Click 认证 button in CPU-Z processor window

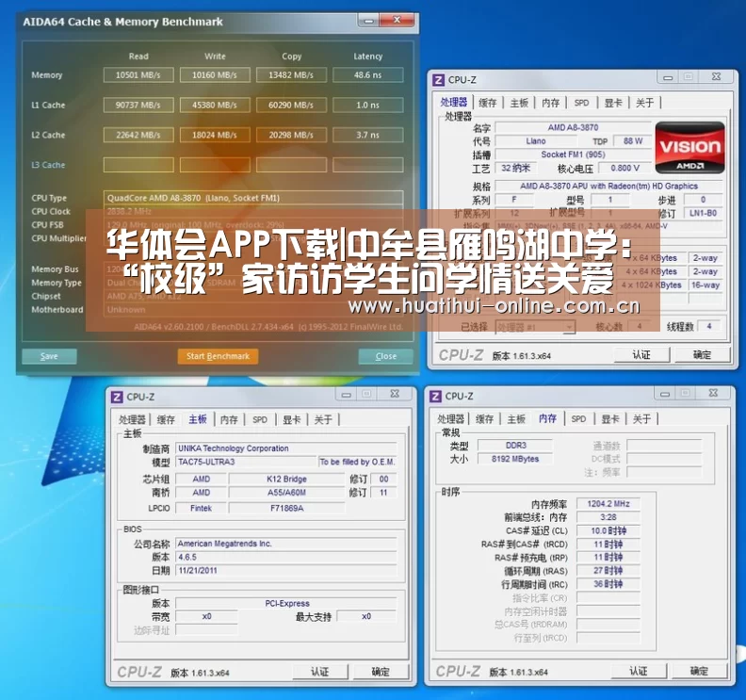641,355
